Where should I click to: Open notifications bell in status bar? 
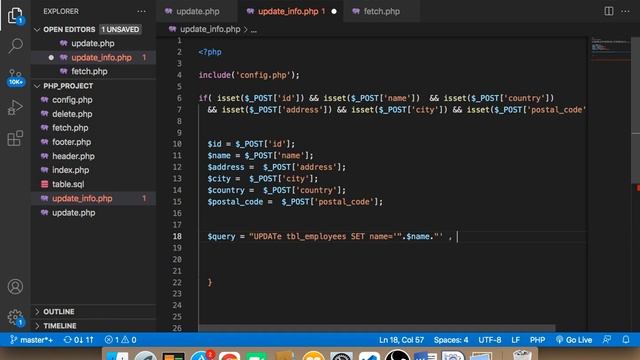pos(626,340)
